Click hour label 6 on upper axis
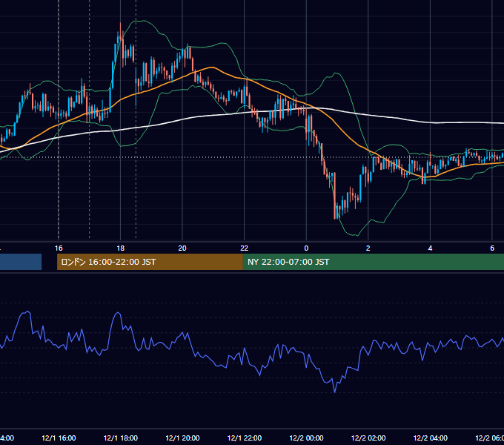The width and height of the screenshot is (504, 445). pyautogui.click(x=492, y=248)
